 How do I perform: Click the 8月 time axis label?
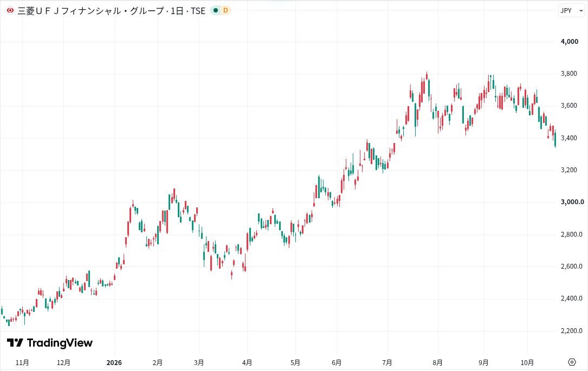point(437,362)
